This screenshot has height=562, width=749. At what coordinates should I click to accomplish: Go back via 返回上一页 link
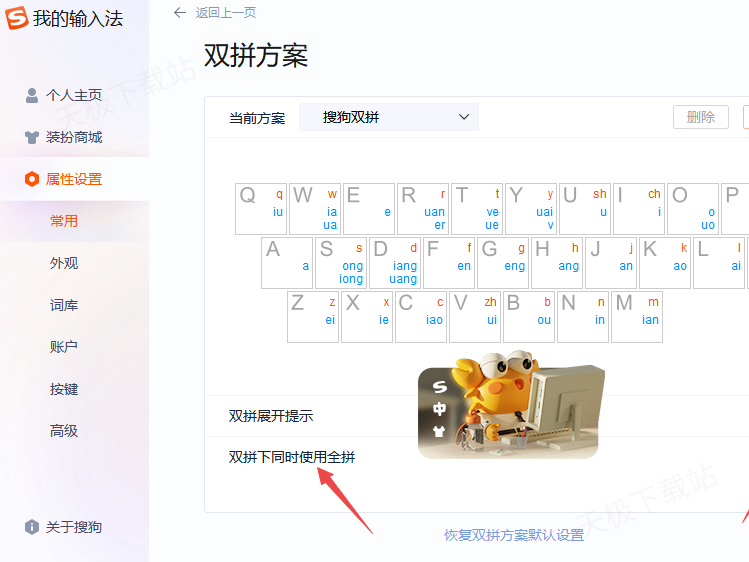tap(226, 13)
